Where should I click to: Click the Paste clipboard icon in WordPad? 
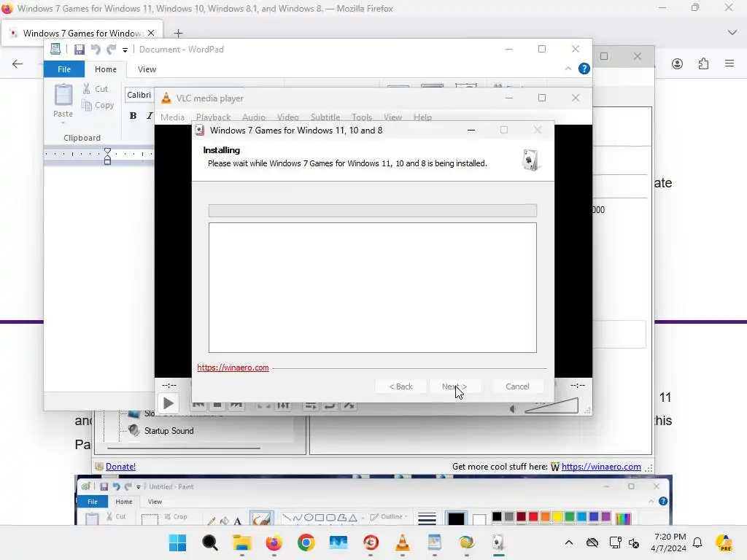click(63, 94)
